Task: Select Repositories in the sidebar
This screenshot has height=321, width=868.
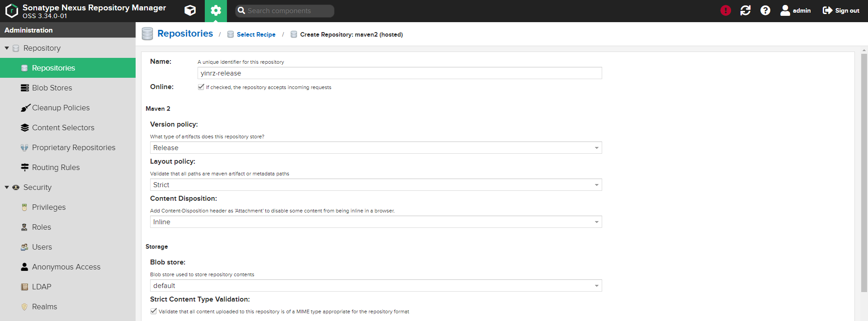Action: pos(68,68)
